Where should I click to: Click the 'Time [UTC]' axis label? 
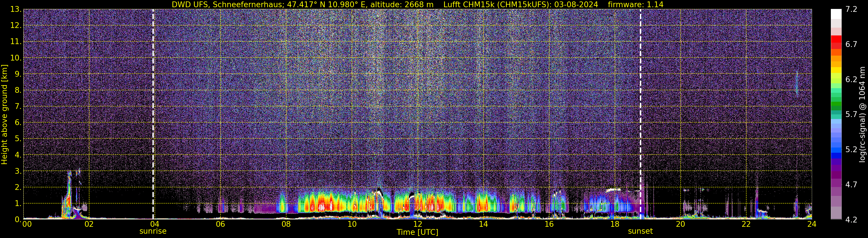417,232
